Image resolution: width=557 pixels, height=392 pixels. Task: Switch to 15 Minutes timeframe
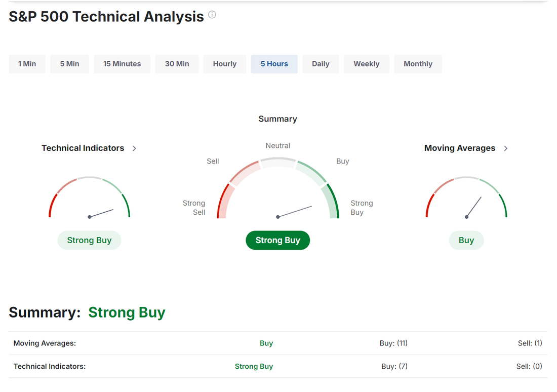click(x=122, y=64)
